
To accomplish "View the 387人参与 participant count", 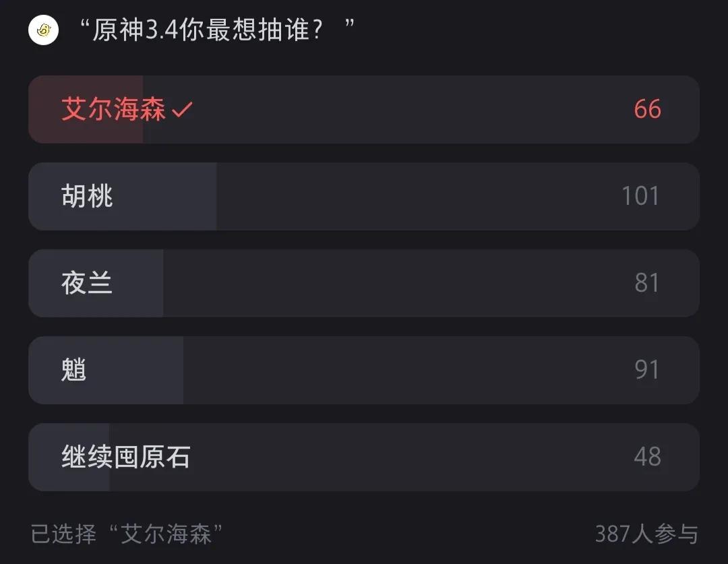I will pos(646,534).
